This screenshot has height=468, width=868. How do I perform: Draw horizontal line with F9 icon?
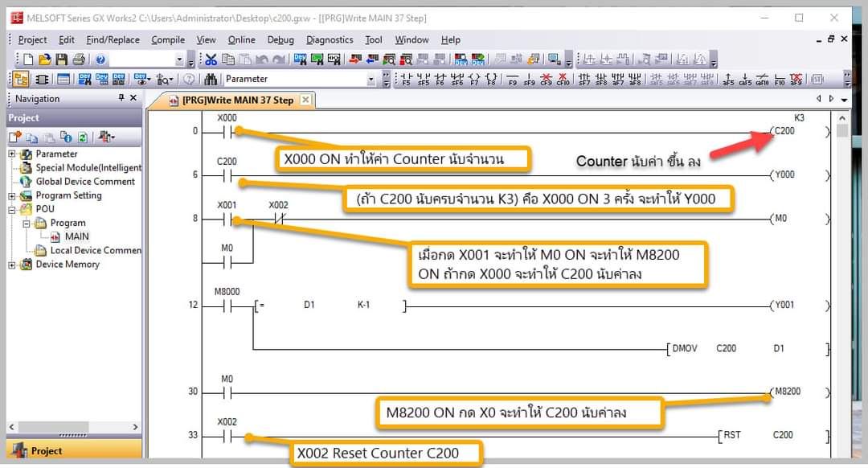513,79
